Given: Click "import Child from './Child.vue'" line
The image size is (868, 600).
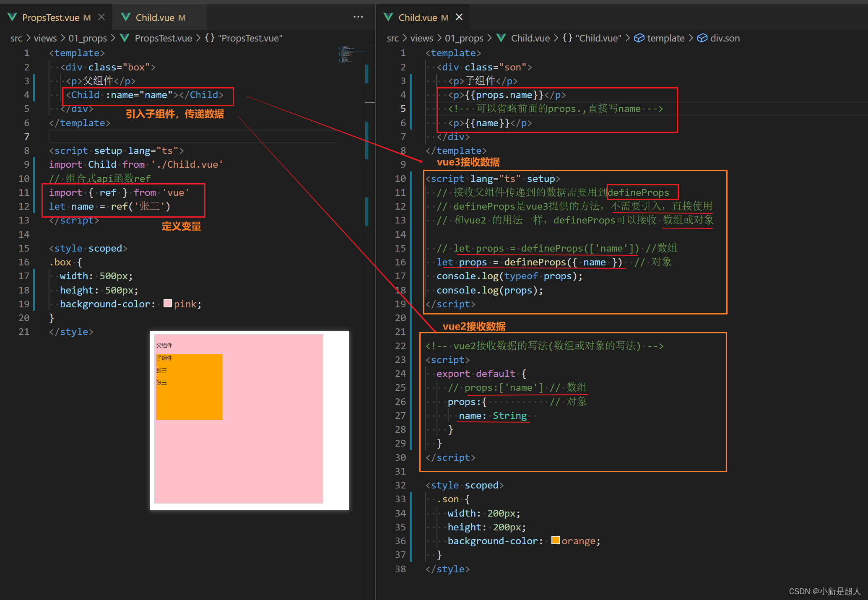Looking at the screenshot, I should click(136, 164).
